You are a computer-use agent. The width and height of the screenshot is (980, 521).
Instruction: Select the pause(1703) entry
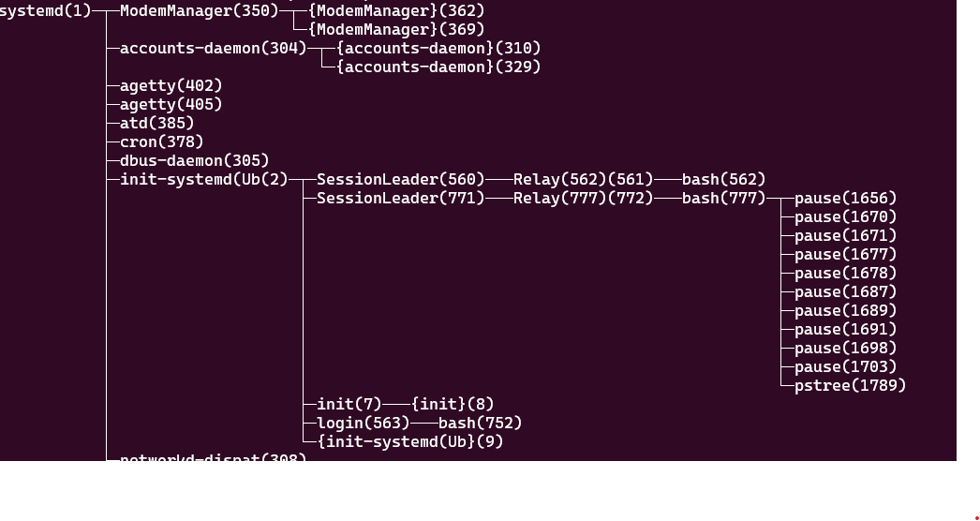[845, 366]
